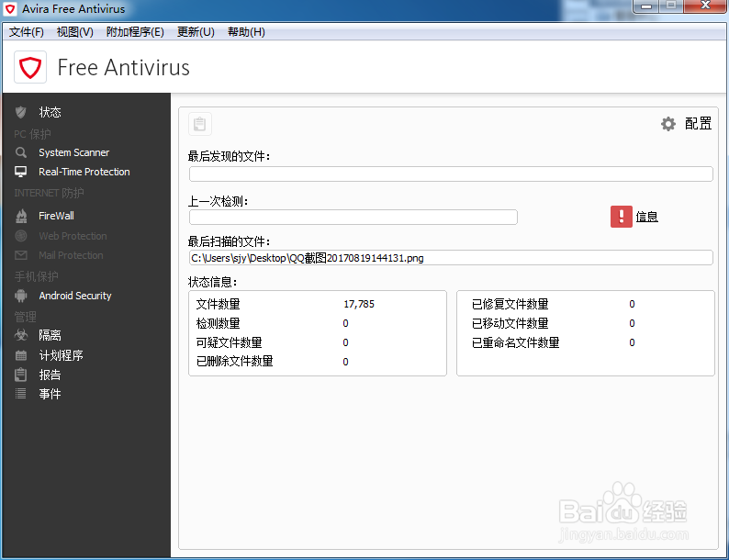This screenshot has height=560, width=729.
Task: Click the reports clipboard icon in sidebar
Action: tap(21, 375)
